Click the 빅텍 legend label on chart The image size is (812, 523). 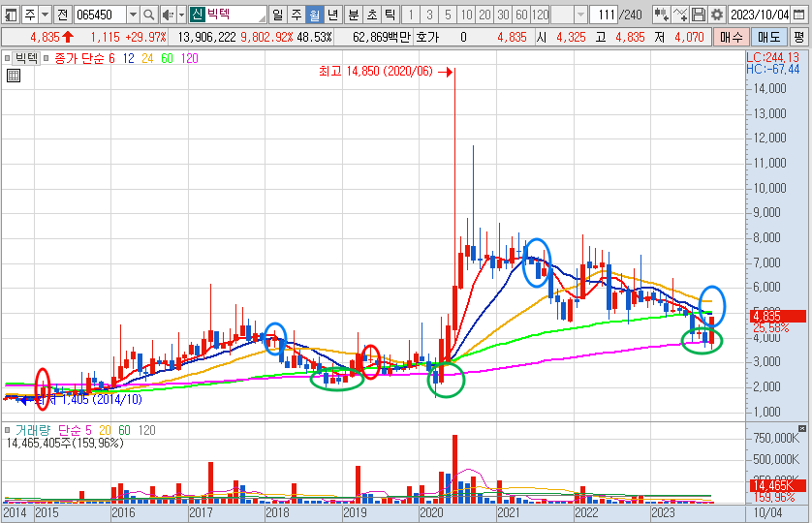point(26,58)
